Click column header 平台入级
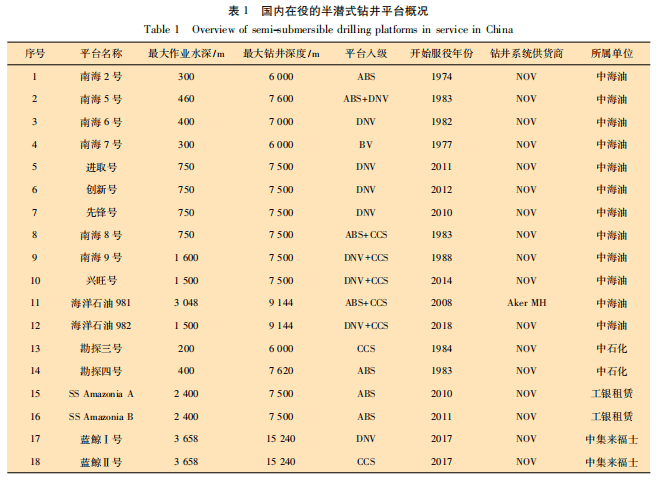 click(x=366, y=53)
